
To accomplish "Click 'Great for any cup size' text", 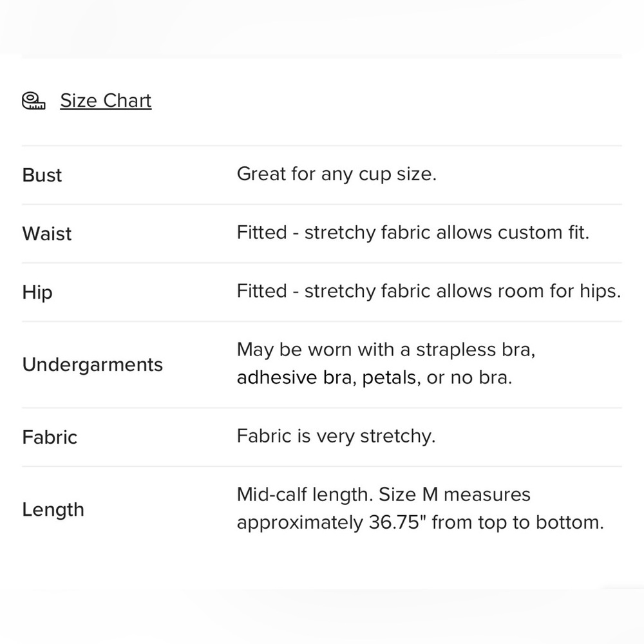I will 336,174.
